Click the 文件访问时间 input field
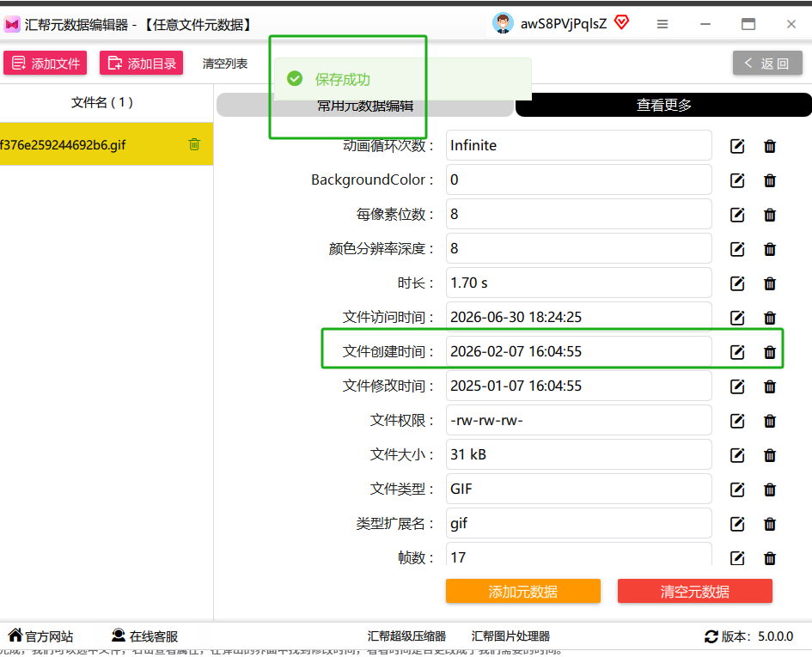812x657 pixels. point(578,317)
